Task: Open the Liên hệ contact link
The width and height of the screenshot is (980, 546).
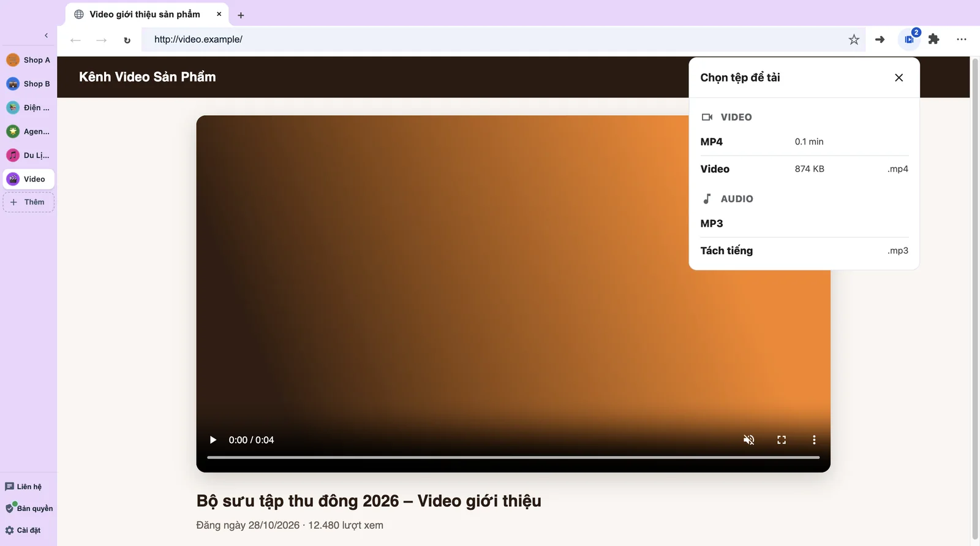Action: tap(24, 487)
